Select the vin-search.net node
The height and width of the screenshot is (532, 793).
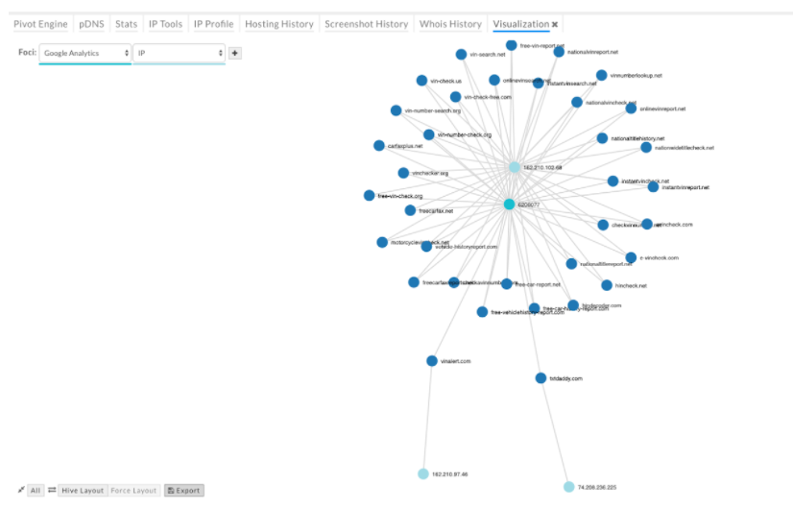(461, 54)
